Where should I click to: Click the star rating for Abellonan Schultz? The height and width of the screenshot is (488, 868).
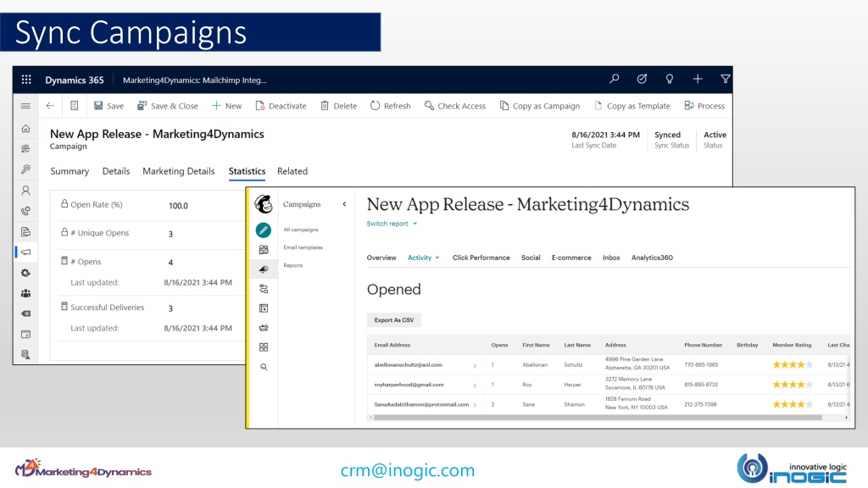coord(793,364)
